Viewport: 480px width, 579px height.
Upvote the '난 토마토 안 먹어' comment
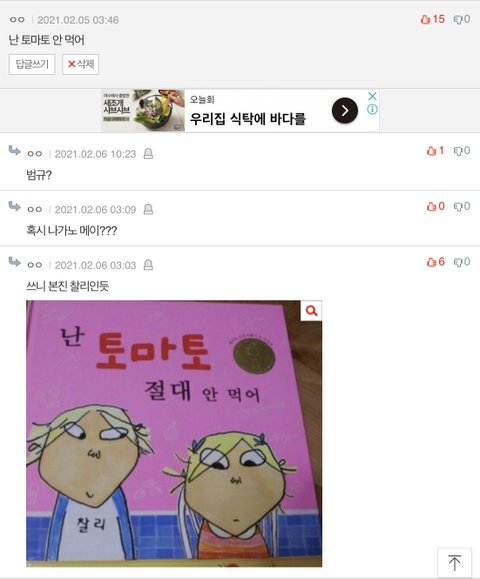432,19
